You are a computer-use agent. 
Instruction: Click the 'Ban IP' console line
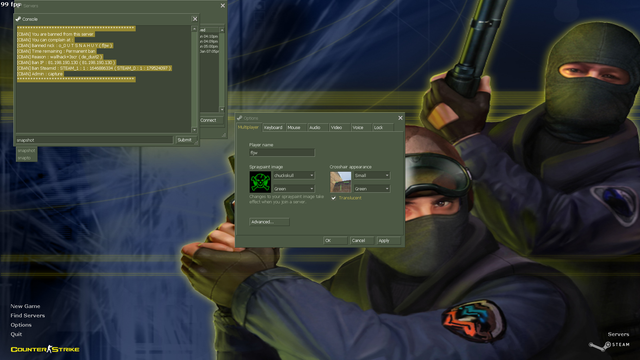coord(67,63)
